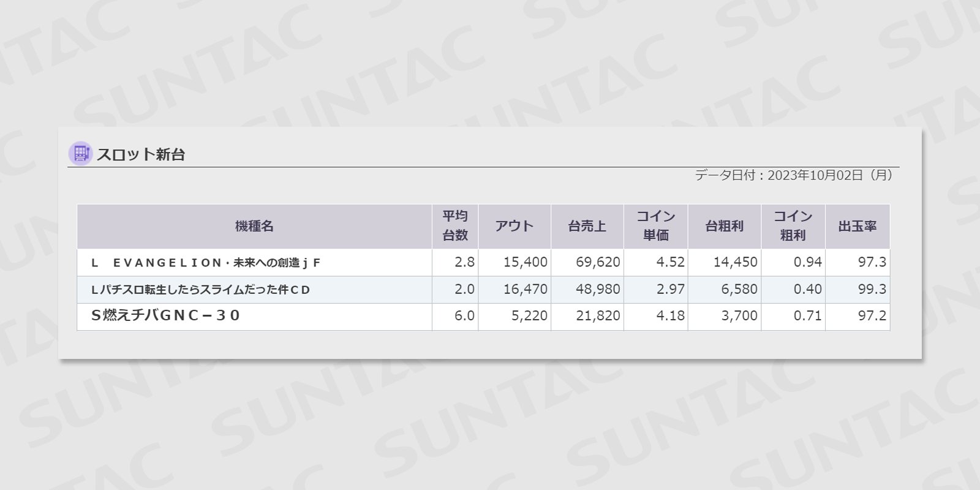
Task: Click the 台売上 column header
Action: (x=587, y=226)
